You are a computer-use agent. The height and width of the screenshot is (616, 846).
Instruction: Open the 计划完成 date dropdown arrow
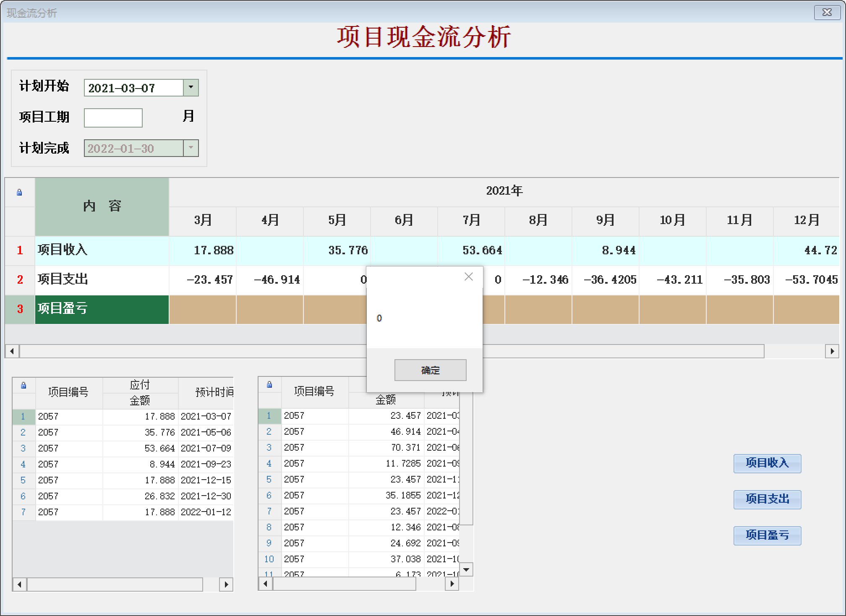[x=191, y=148]
